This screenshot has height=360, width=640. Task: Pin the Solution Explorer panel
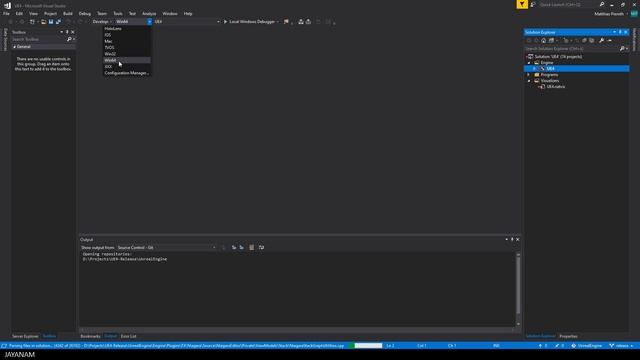(x=620, y=32)
